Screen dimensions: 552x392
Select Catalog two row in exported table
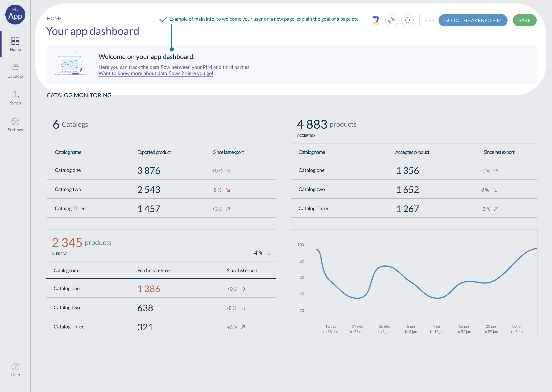pos(68,189)
